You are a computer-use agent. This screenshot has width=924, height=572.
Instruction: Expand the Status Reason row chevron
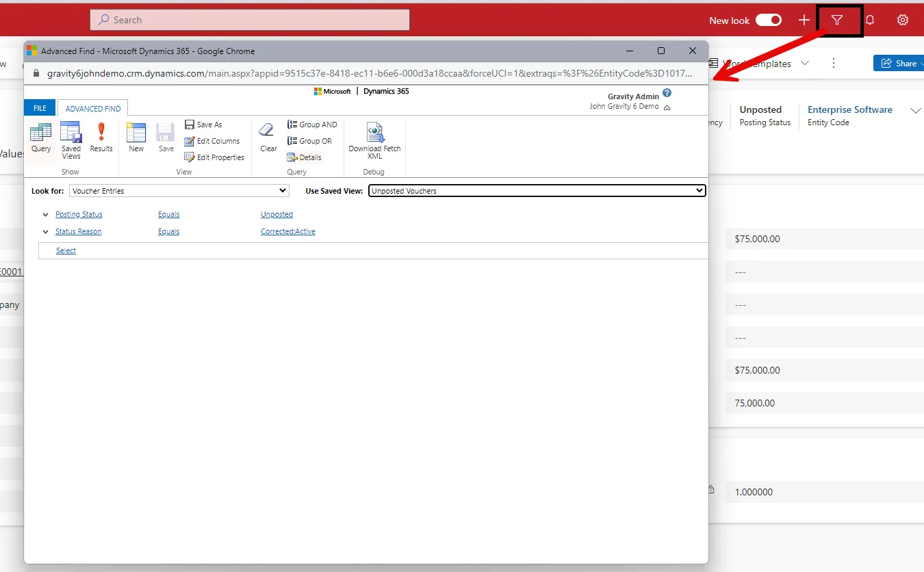coord(46,232)
